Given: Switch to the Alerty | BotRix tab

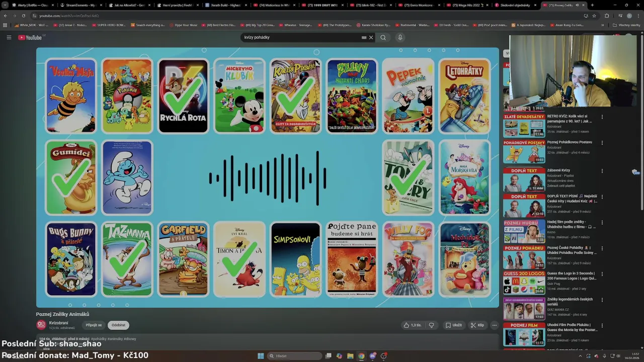Looking at the screenshot, I should (32, 5).
